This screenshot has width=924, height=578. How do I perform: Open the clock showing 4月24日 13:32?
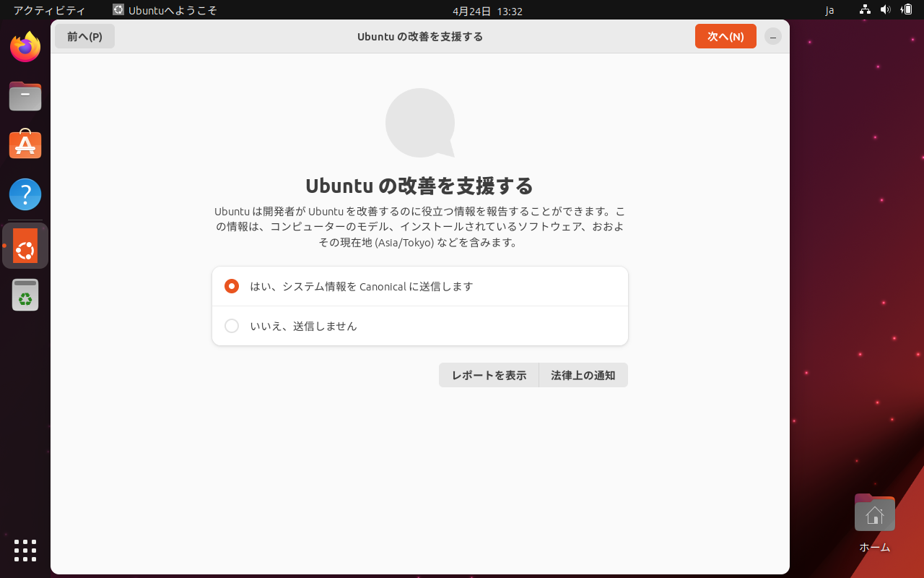[x=487, y=11]
